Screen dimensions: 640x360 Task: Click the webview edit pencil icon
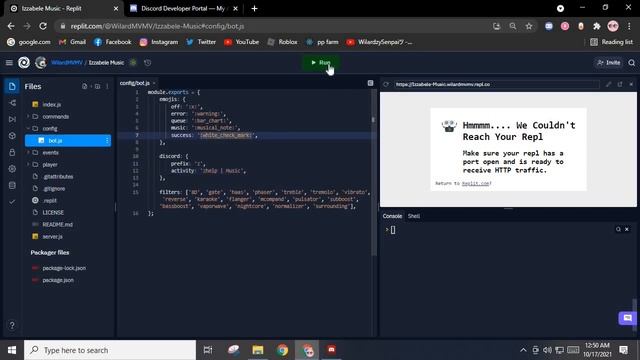tap(609, 84)
